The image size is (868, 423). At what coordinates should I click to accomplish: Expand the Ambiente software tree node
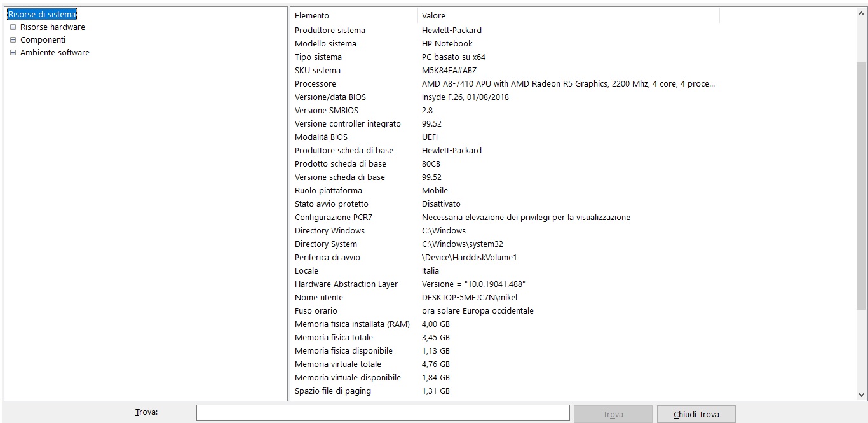coord(13,52)
